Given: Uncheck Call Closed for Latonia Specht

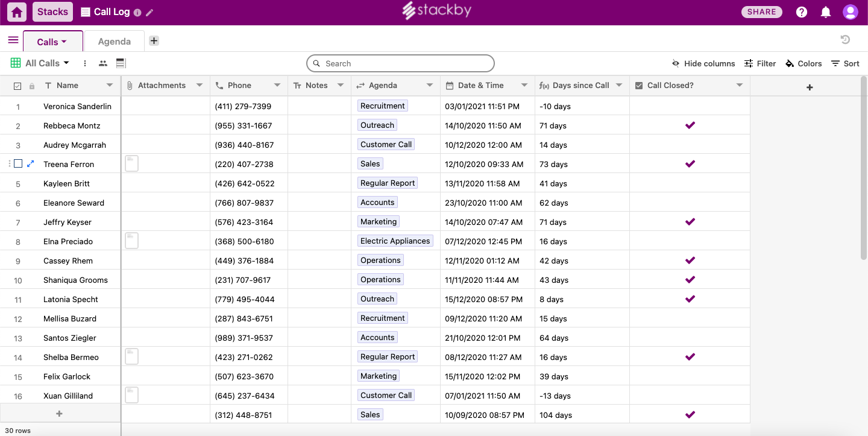Looking at the screenshot, I should pos(690,299).
